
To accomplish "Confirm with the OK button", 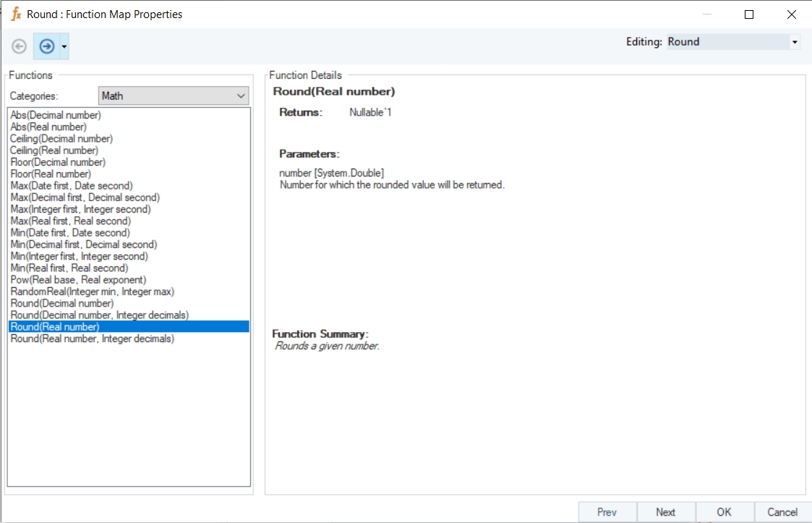I will pyautogui.click(x=724, y=512).
